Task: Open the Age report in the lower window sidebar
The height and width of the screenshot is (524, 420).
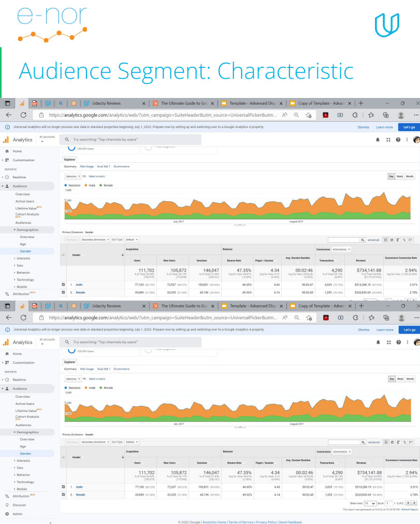Action: tap(23, 446)
